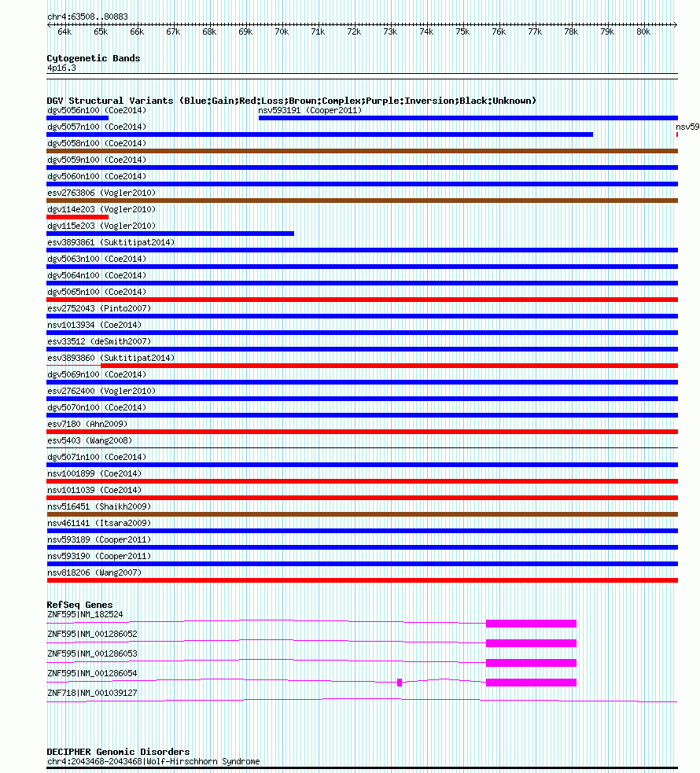Click the blue dgv115e203 gain bar
Image resolution: width=700 pixels, height=773 pixels.
pyautogui.click(x=170, y=234)
